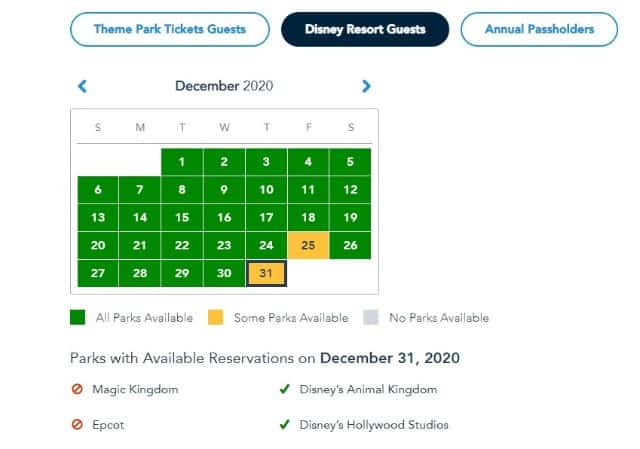This screenshot has width=640, height=449.
Task: Select December 31 on the calendar
Action: click(x=266, y=273)
